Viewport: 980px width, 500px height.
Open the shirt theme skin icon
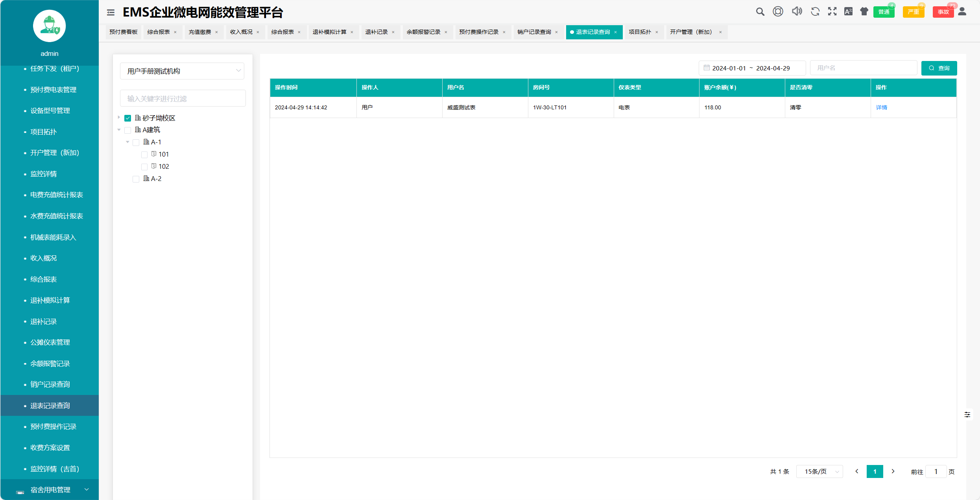[864, 12]
